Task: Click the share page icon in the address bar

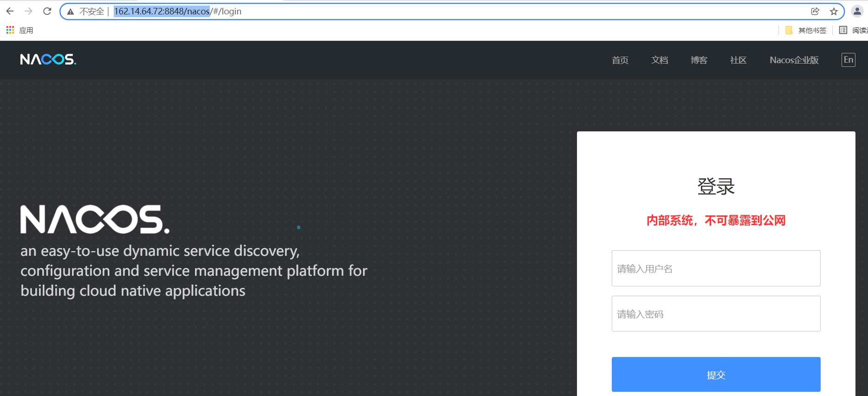Action: click(x=815, y=12)
